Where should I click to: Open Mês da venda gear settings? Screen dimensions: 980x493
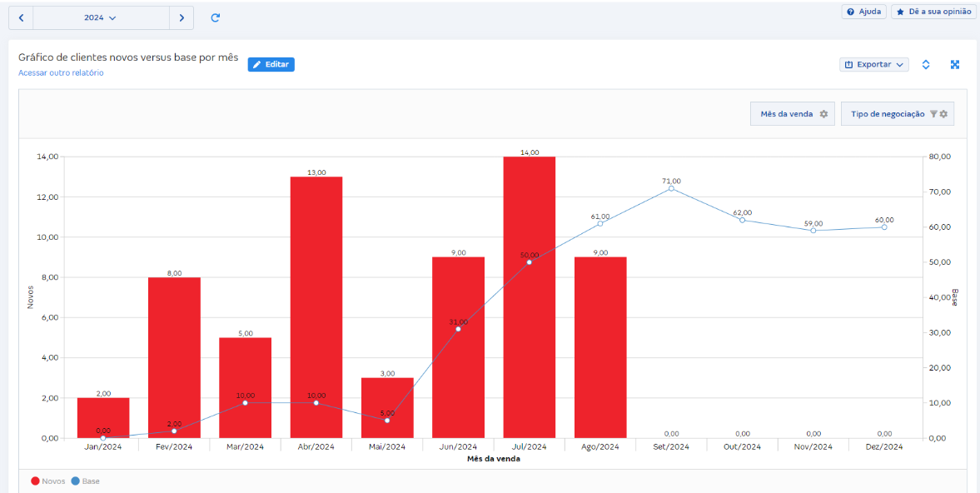[x=823, y=114]
